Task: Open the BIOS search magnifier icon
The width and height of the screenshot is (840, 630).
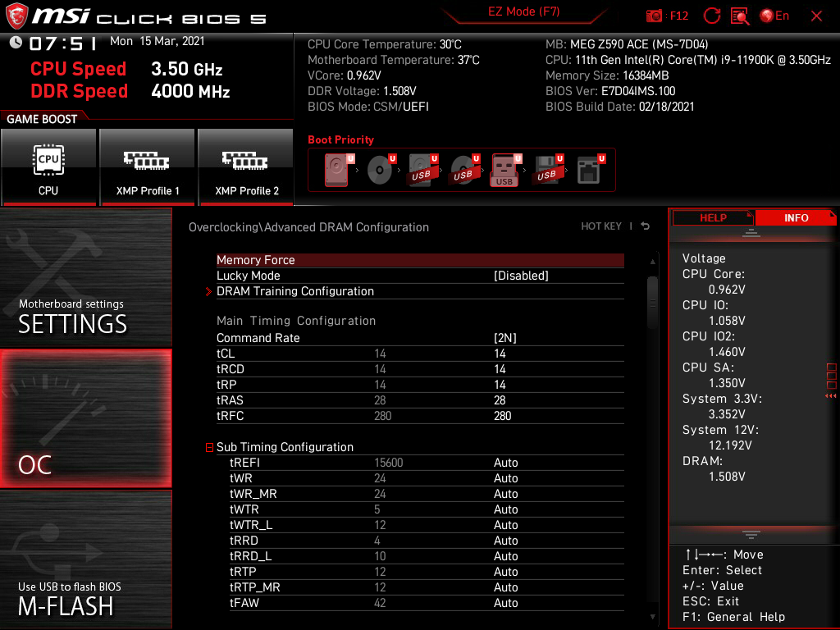Action: (x=740, y=16)
